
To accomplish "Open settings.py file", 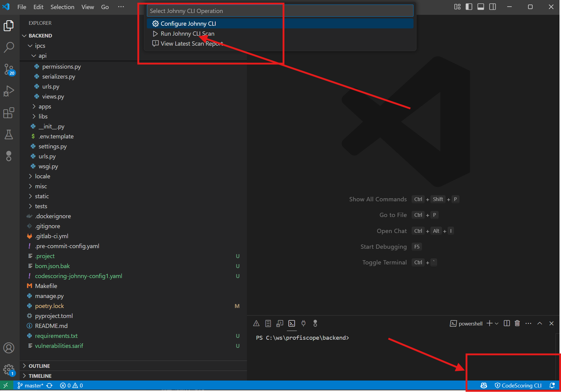I will click(x=133, y=146).
